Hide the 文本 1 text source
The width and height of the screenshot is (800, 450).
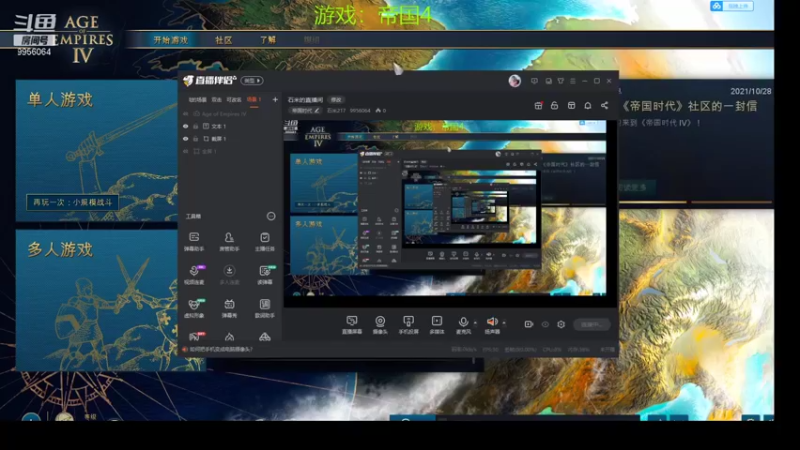point(186,126)
